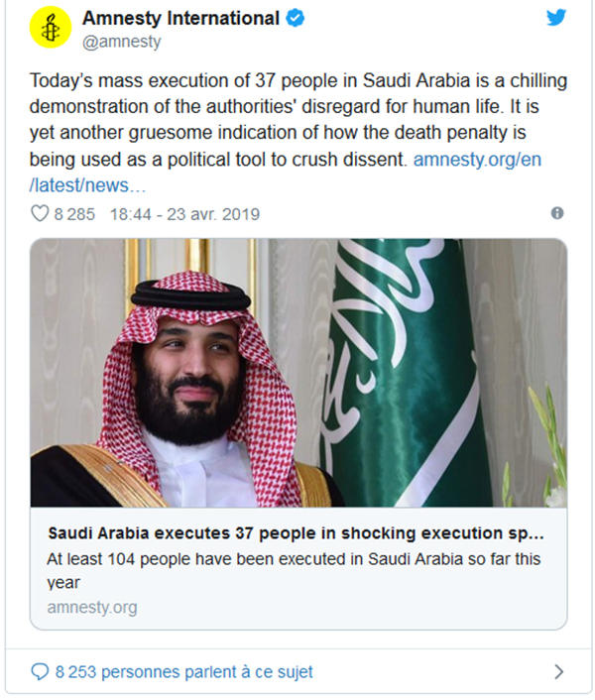Click the 8 285 likes count
Image resolution: width=595 pixels, height=700 pixels.
[x=75, y=213]
